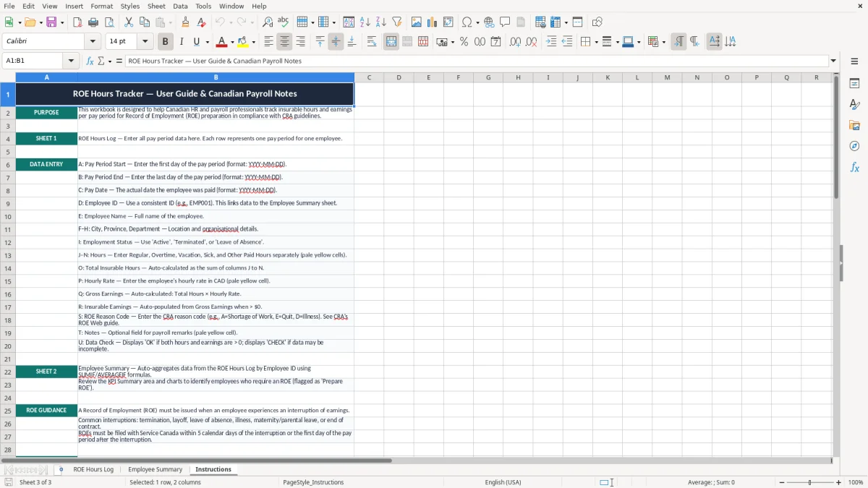868x488 pixels.
Task: Insert Hyperlink globe icon
Action: pyautogui.click(x=489, y=22)
